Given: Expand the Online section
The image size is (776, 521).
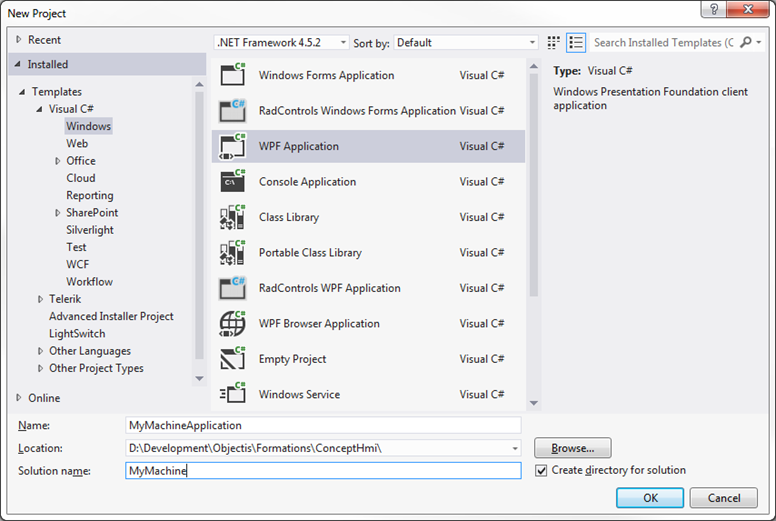Looking at the screenshot, I should [x=19, y=397].
